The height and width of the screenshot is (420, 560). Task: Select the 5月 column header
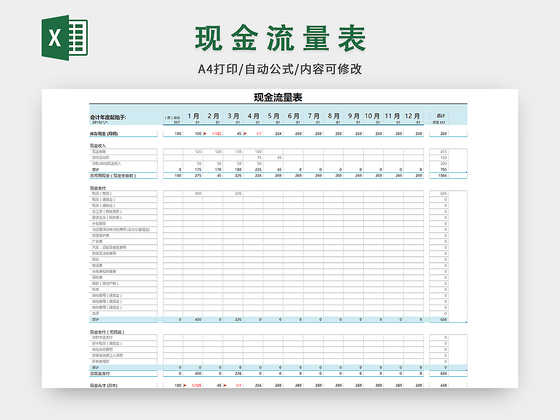tap(273, 116)
